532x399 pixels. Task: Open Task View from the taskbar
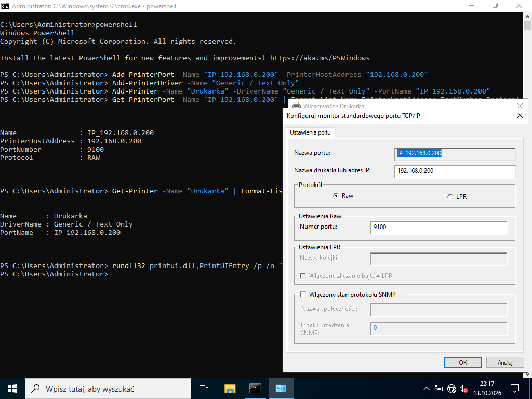click(x=204, y=389)
